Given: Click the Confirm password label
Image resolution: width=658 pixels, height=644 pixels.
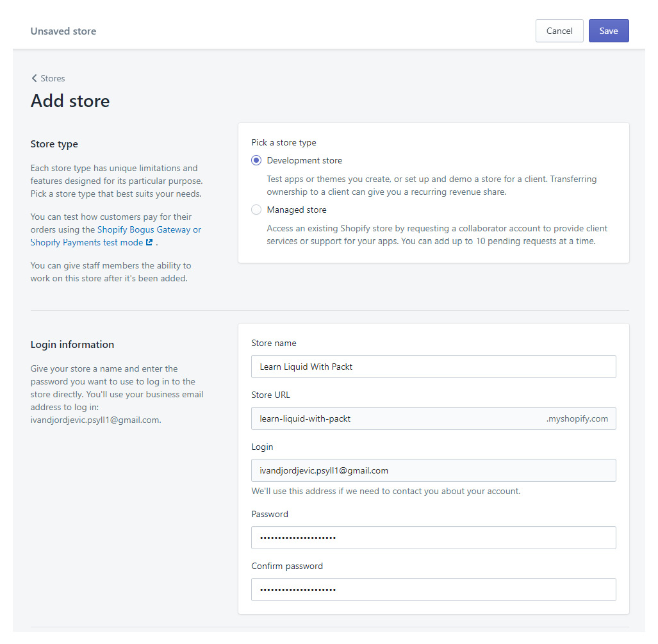Looking at the screenshot, I should point(287,566).
